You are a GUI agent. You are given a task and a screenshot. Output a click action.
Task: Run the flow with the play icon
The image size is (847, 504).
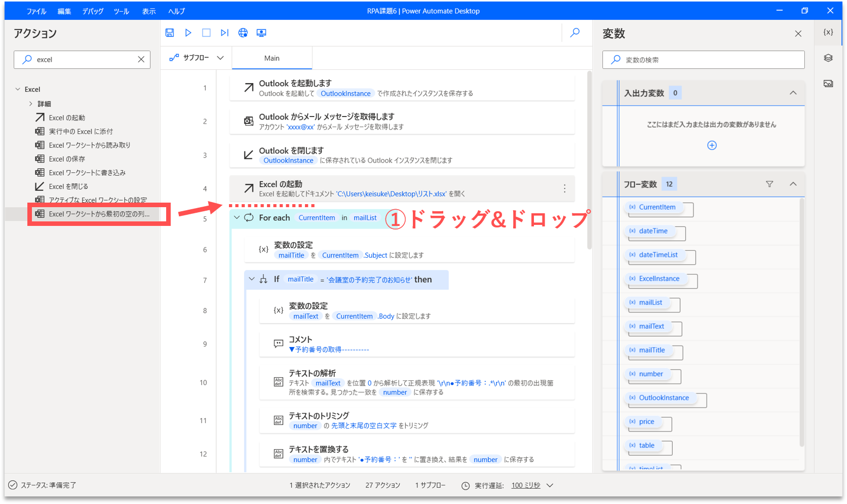coord(188,33)
